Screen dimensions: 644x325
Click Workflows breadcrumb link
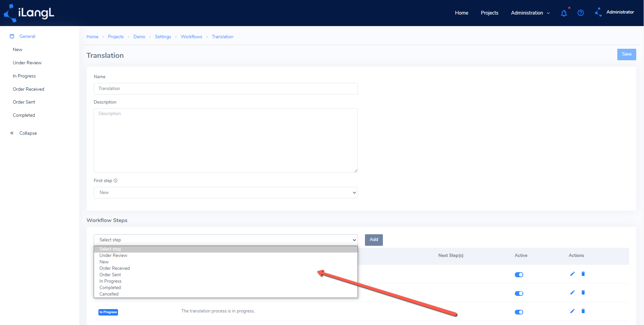pos(191,37)
